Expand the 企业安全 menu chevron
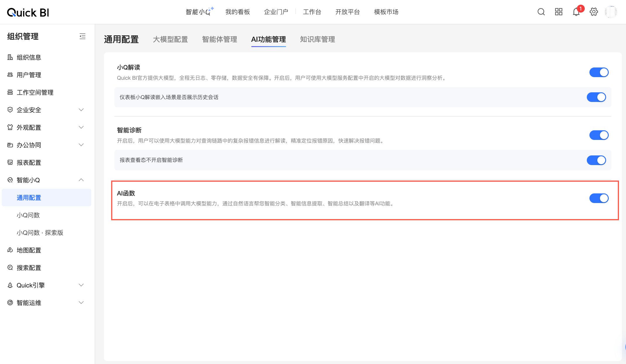This screenshot has width=626, height=364. tap(81, 110)
